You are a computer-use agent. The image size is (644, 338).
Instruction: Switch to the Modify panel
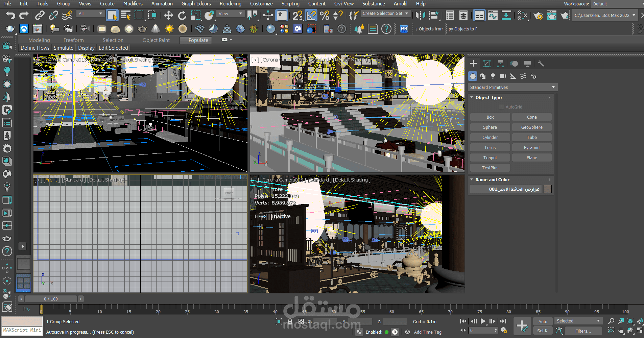click(x=487, y=64)
